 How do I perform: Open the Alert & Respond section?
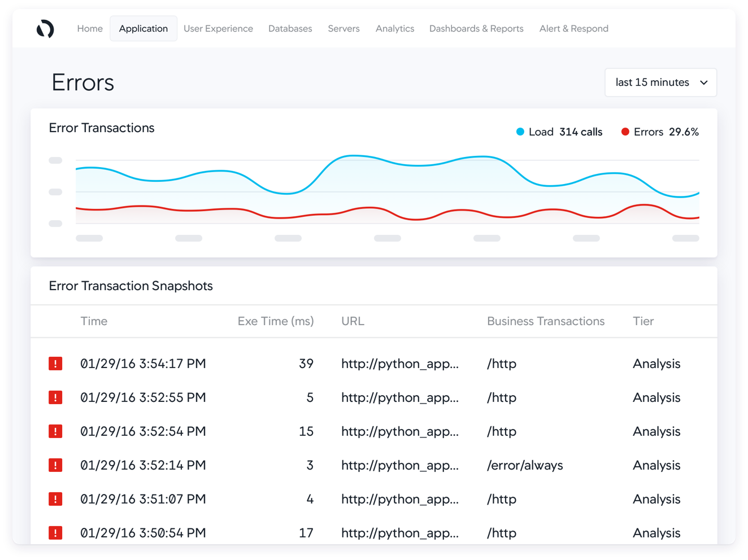pos(573,29)
